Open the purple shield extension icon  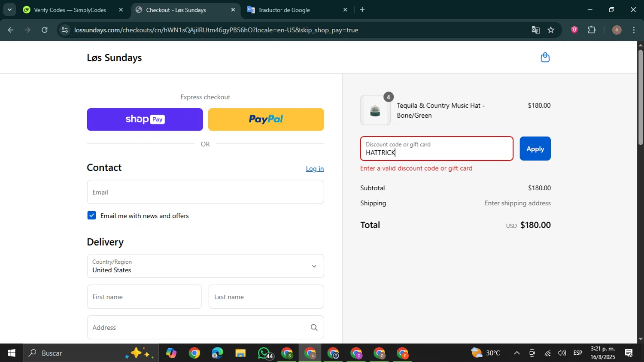574,30
